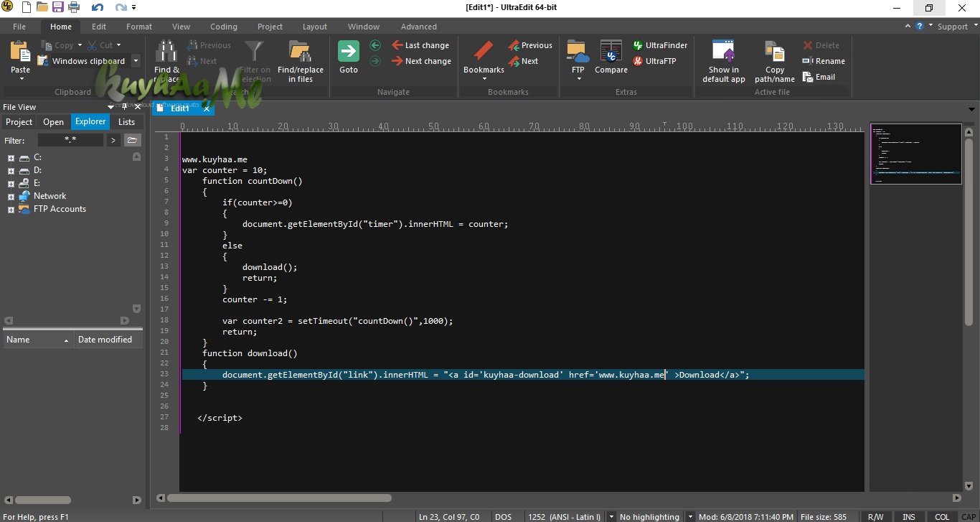
Task: Switch to the Format ribbon tab
Action: click(x=139, y=27)
